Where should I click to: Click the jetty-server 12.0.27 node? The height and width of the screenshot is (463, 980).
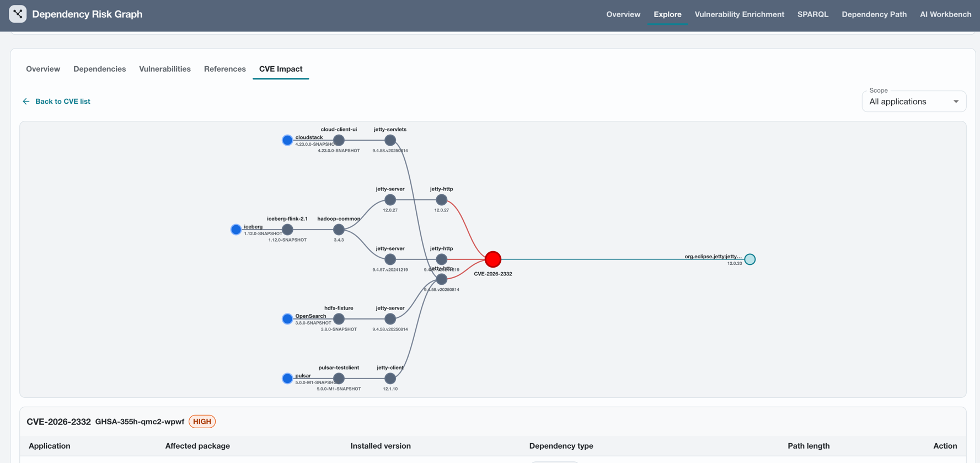point(390,200)
